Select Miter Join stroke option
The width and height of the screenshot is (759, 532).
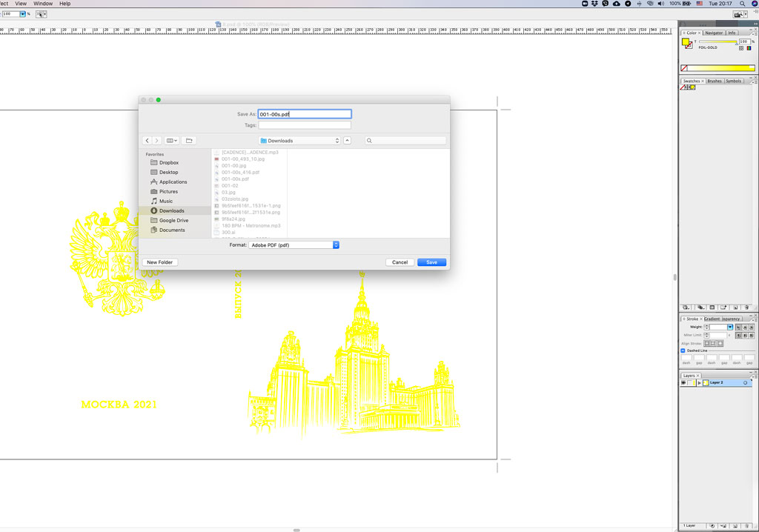coord(739,335)
